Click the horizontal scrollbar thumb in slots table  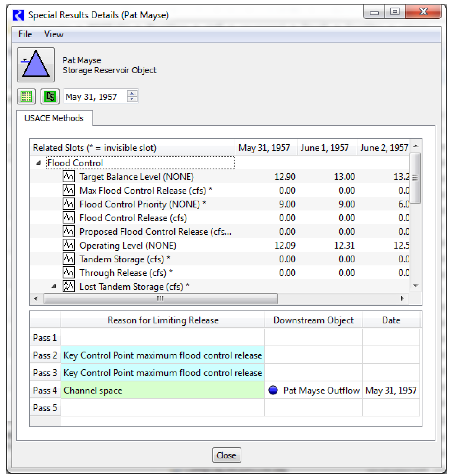pyautogui.click(x=160, y=299)
